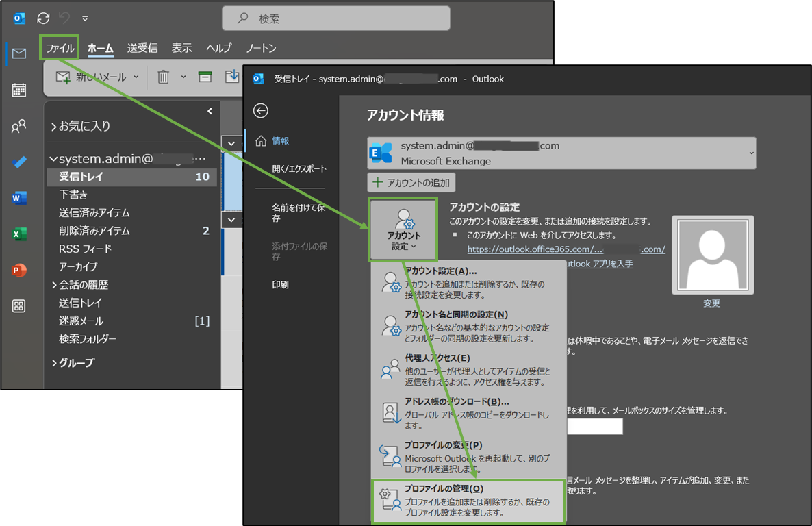Viewport: 812px width, 526px height.
Task: Open the dropdown arrow next to delete icon
Action: (x=183, y=77)
